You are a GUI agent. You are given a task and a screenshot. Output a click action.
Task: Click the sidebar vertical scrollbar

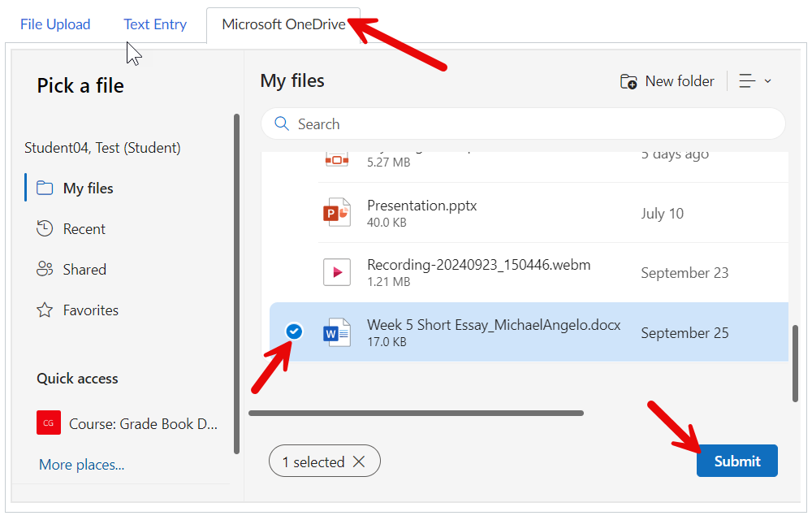236,284
